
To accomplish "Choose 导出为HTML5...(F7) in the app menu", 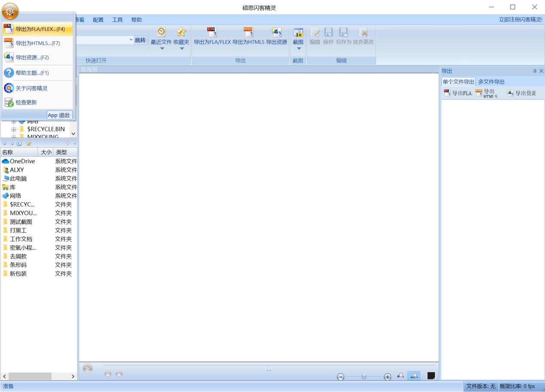I will coord(37,43).
